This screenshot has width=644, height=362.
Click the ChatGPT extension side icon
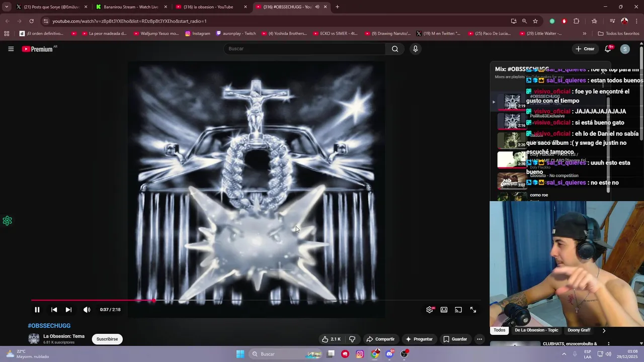point(7,221)
